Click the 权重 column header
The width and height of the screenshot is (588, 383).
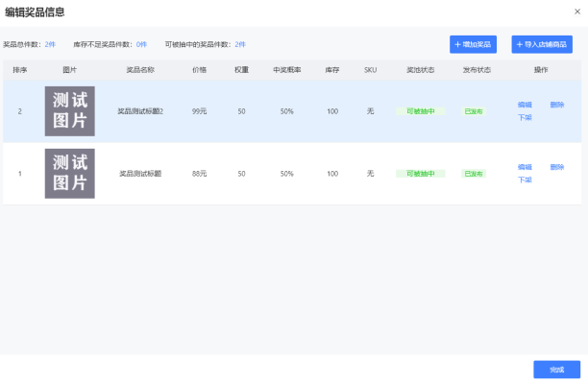pyautogui.click(x=241, y=70)
